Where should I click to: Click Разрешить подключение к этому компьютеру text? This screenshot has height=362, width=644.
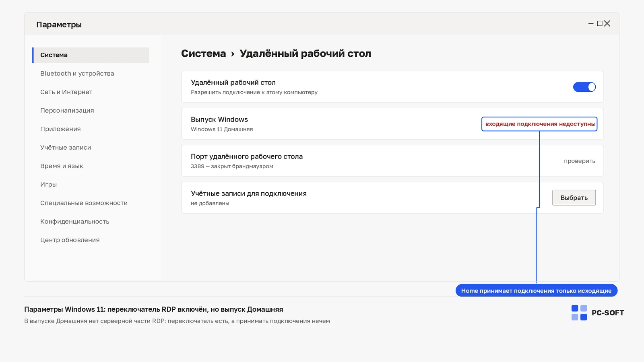254,92
